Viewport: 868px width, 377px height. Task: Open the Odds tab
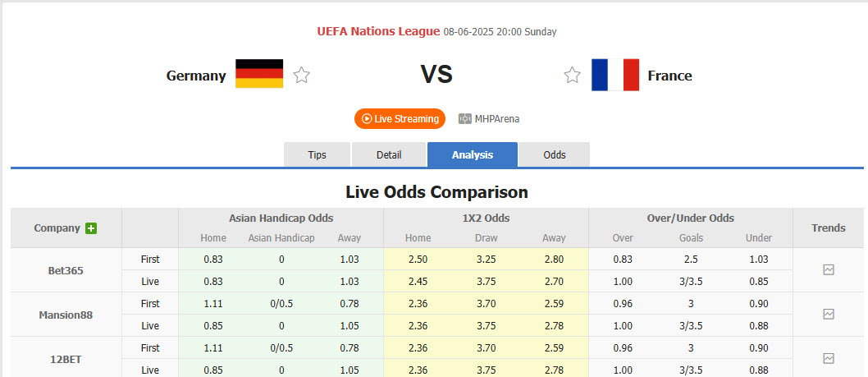coord(555,154)
